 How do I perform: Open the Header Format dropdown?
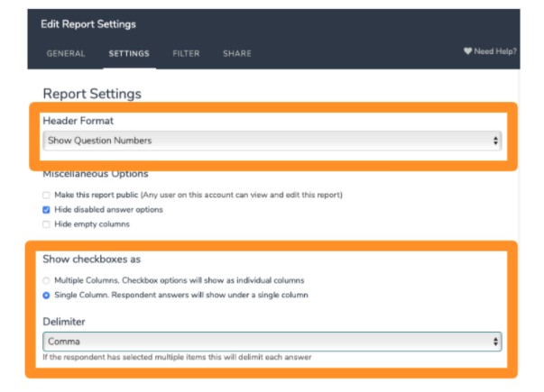tap(271, 141)
